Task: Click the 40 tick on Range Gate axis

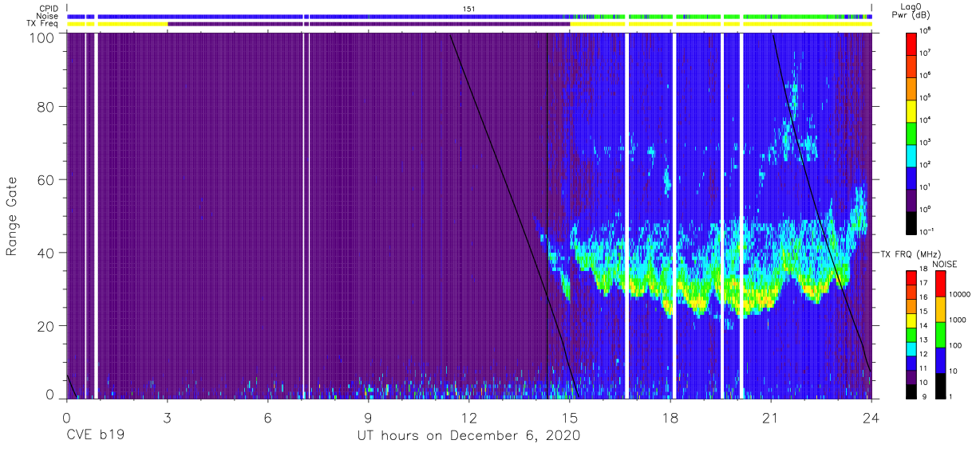Action: (47, 253)
